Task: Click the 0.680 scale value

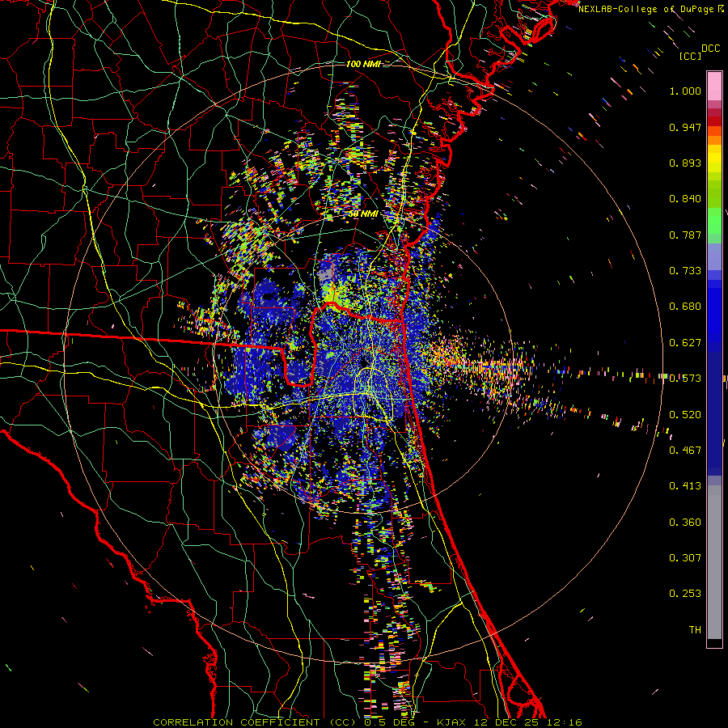Action: click(x=685, y=307)
